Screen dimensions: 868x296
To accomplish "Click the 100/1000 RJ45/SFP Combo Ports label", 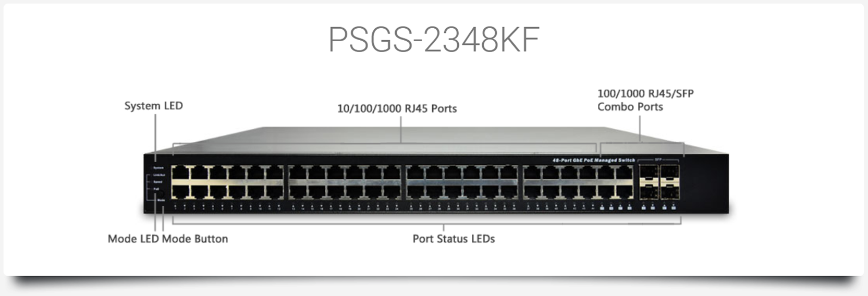I will coord(645,100).
